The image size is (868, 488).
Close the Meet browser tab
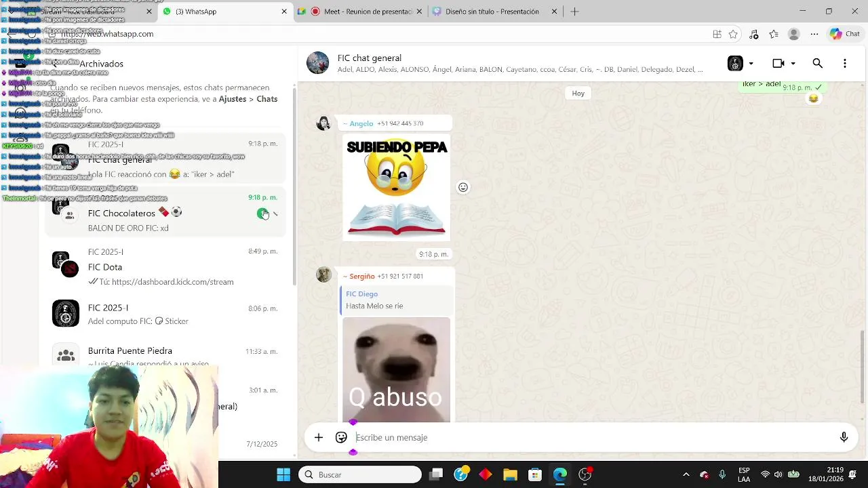(420, 12)
